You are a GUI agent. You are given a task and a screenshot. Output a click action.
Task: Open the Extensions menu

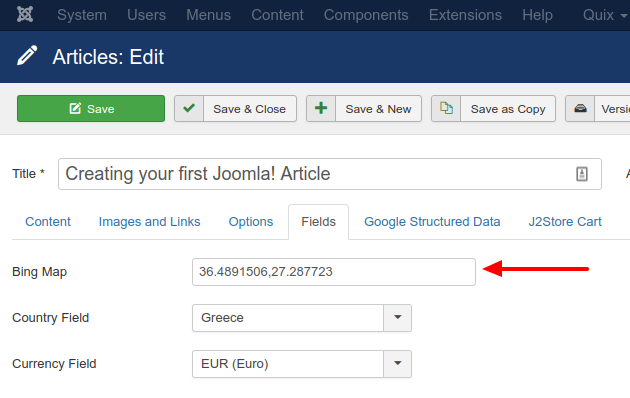coord(465,15)
